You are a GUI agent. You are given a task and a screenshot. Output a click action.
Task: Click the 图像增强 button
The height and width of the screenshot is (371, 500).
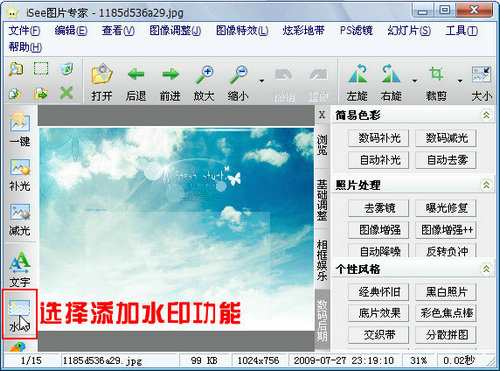tap(379, 230)
